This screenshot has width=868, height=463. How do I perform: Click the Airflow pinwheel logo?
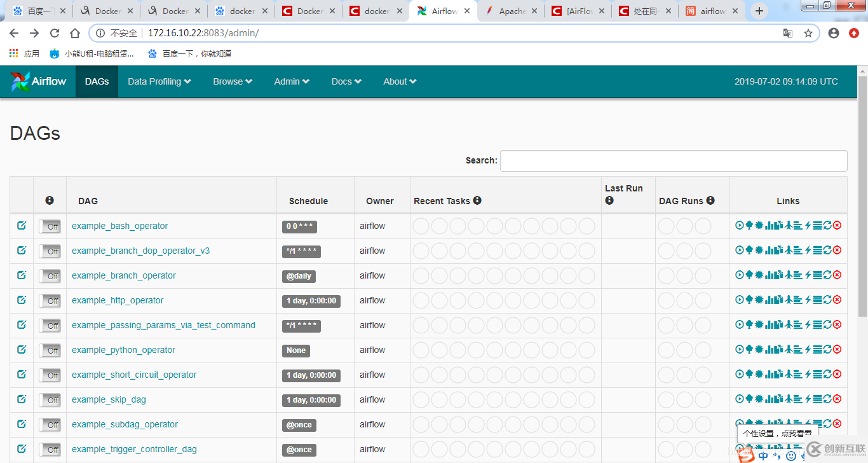(20, 81)
